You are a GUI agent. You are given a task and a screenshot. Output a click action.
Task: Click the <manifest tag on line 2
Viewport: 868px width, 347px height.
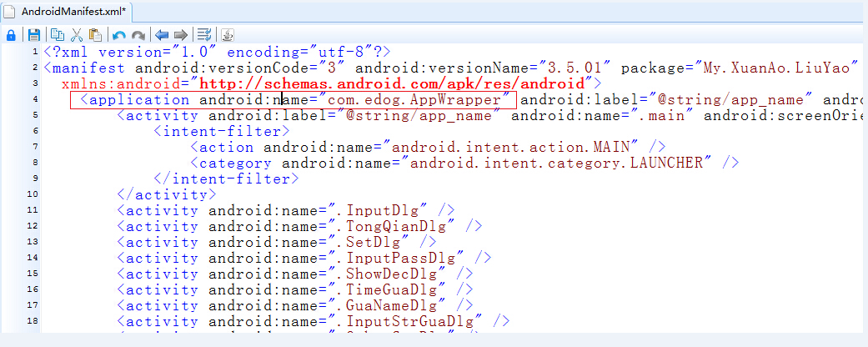(85, 68)
